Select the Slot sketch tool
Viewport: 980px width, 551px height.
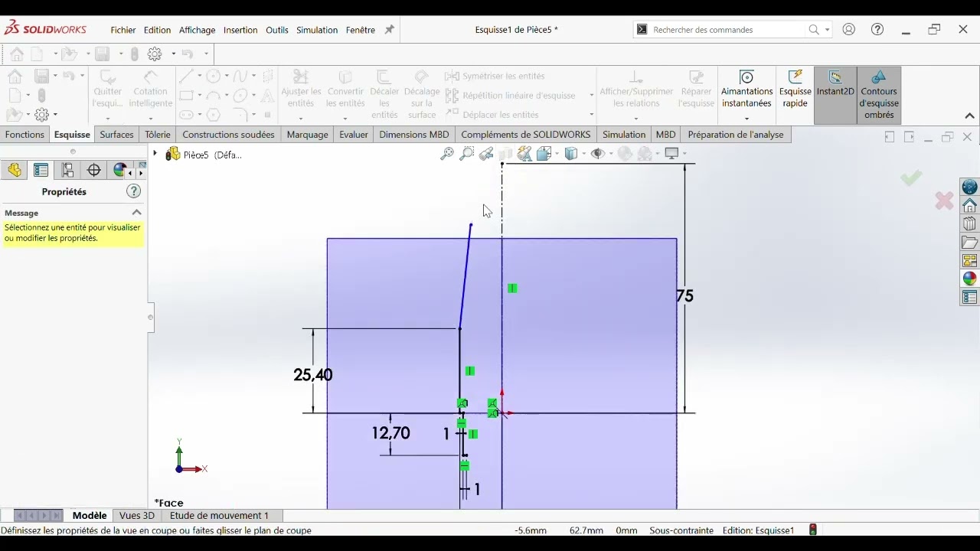click(x=185, y=115)
